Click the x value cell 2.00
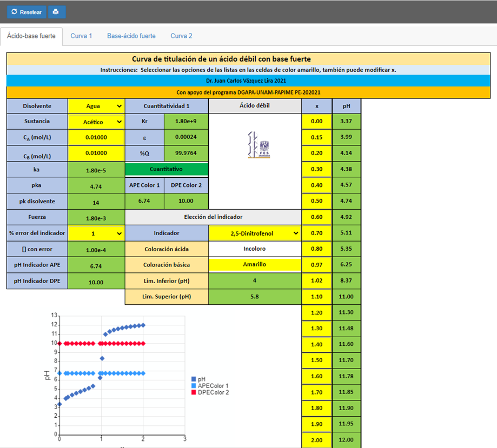The width and height of the screenshot is (497, 448). click(x=317, y=440)
